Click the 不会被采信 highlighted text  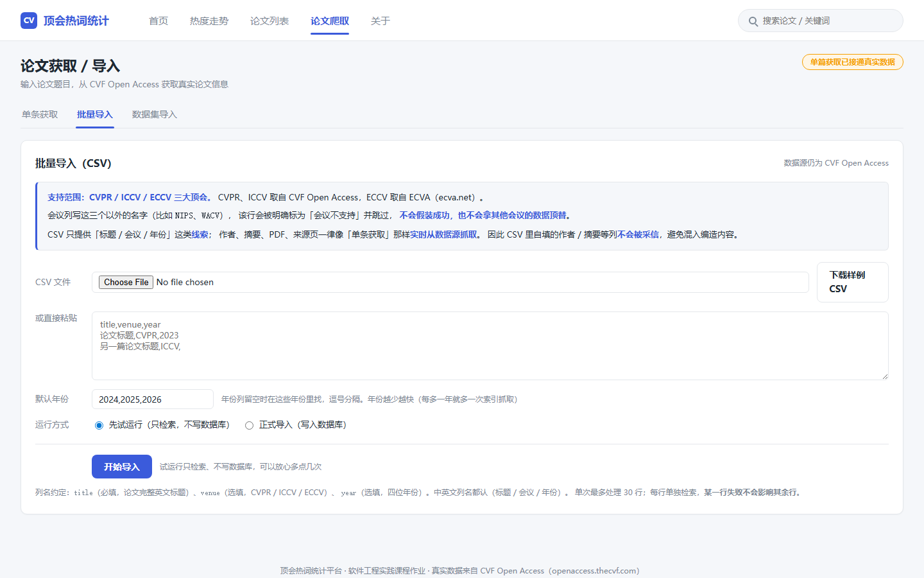tap(638, 234)
